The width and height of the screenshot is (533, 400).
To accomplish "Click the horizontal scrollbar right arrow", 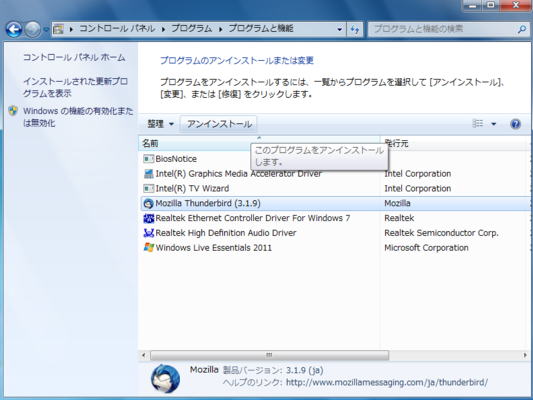I will pyautogui.click(x=525, y=355).
